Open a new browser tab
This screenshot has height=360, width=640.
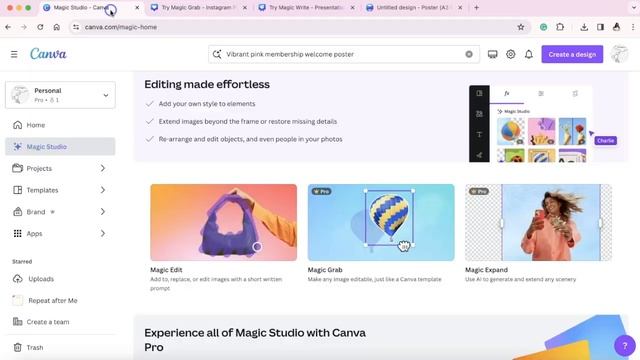tap(476, 7)
